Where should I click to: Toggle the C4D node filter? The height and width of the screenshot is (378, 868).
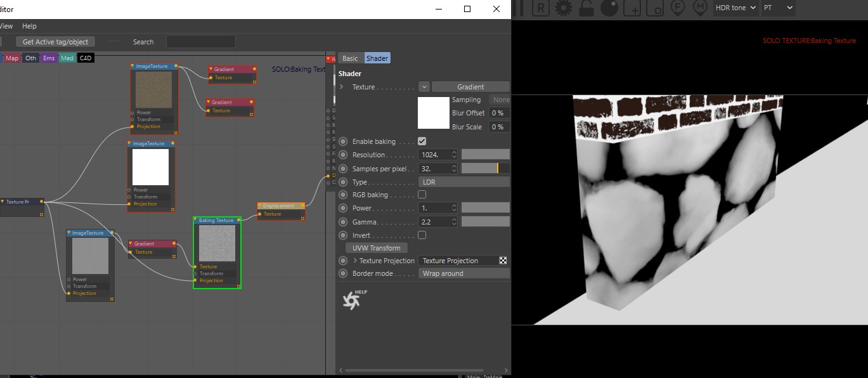pyautogui.click(x=86, y=58)
